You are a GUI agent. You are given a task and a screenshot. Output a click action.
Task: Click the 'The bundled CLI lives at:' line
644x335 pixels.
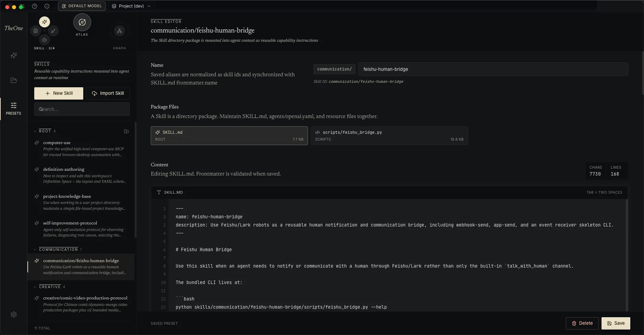[x=209, y=283]
